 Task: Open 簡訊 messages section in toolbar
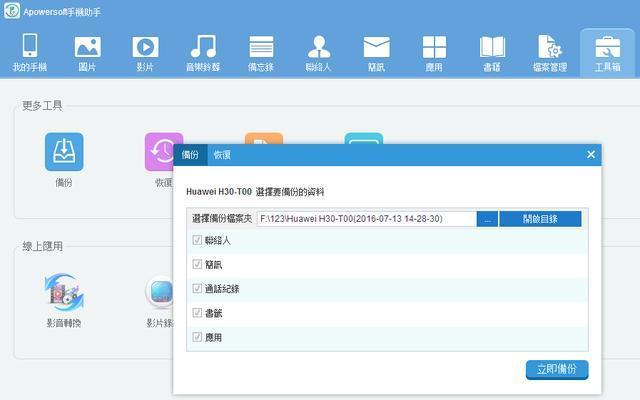click(376, 52)
